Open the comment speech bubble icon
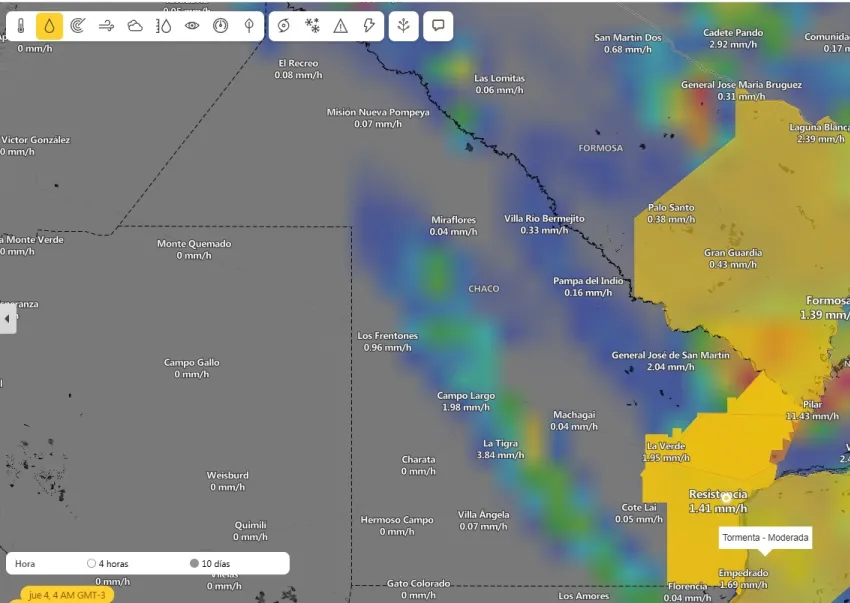The image size is (850, 603). pos(437,26)
